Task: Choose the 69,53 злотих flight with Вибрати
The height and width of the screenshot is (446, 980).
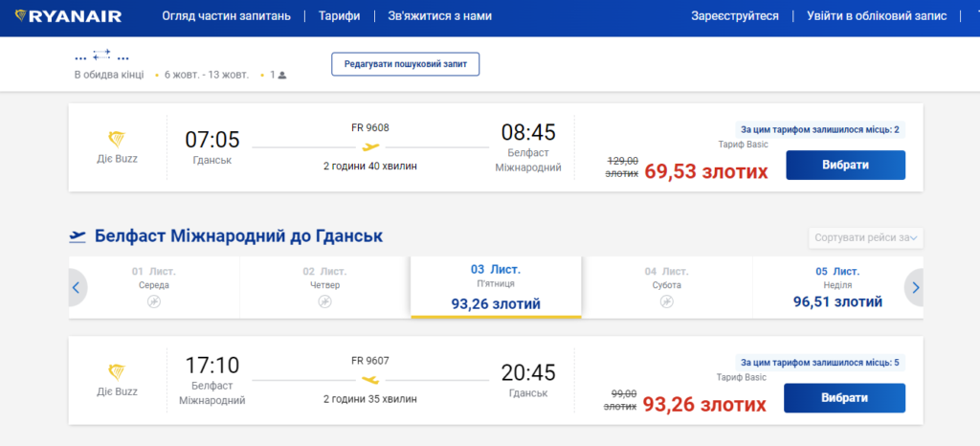Action: (x=846, y=165)
